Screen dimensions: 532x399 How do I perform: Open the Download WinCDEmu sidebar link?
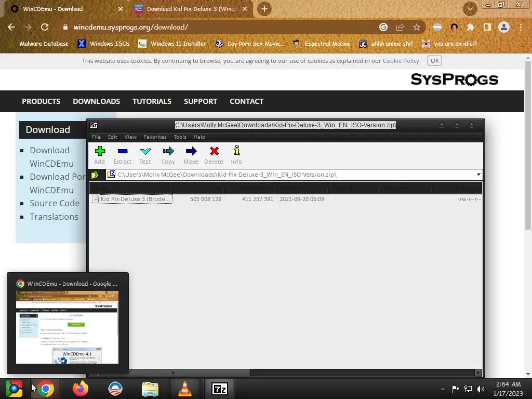[x=51, y=157]
